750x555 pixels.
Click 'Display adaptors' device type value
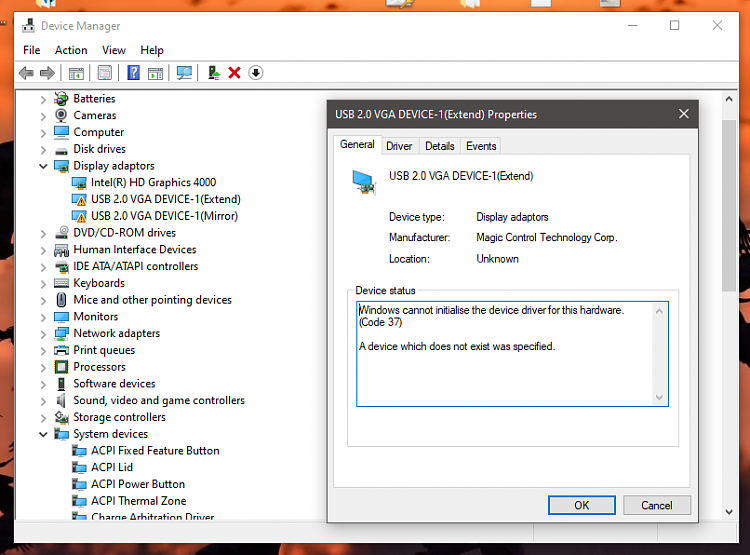click(x=512, y=217)
